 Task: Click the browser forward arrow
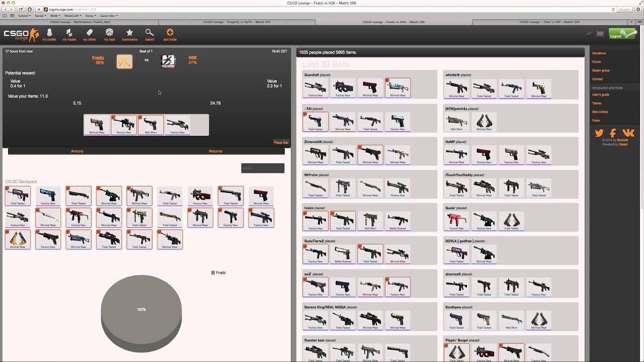click(12, 10)
